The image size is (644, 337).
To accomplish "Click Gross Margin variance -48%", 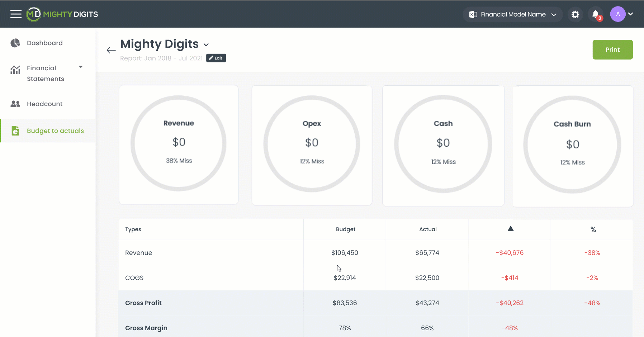I will (510, 328).
